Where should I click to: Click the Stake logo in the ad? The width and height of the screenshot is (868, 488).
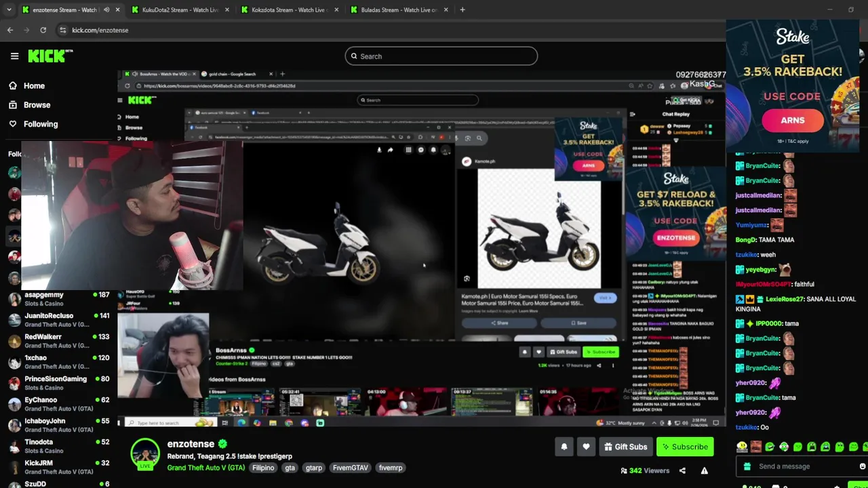[793, 37]
